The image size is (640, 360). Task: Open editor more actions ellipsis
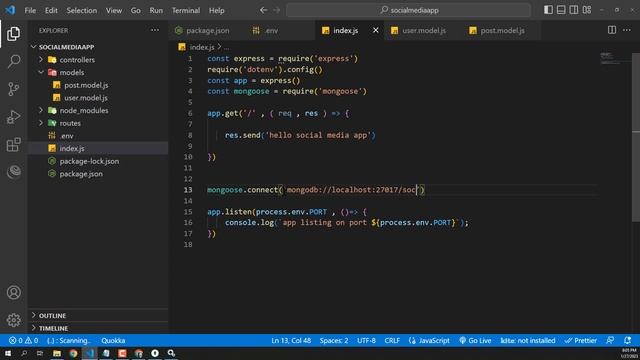point(627,30)
